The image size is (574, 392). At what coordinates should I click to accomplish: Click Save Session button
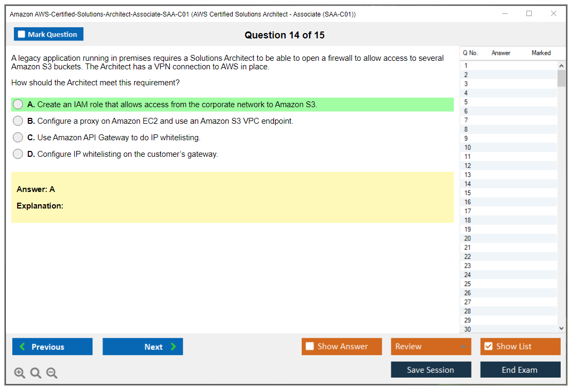[x=431, y=370]
